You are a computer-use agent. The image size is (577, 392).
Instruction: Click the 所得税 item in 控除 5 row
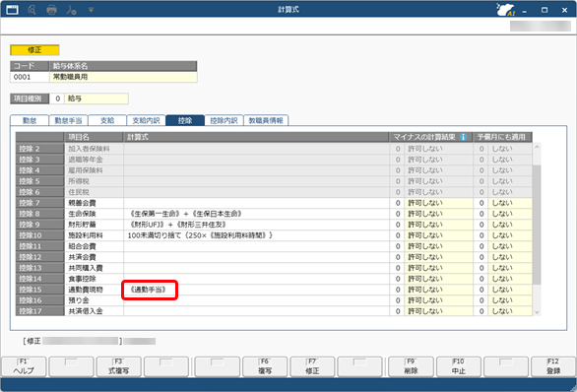click(94, 181)
